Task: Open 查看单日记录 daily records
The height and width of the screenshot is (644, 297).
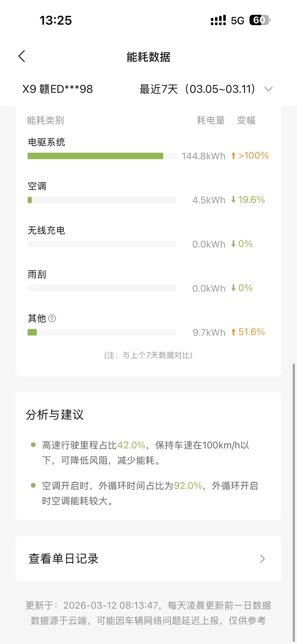Action: 64,559
